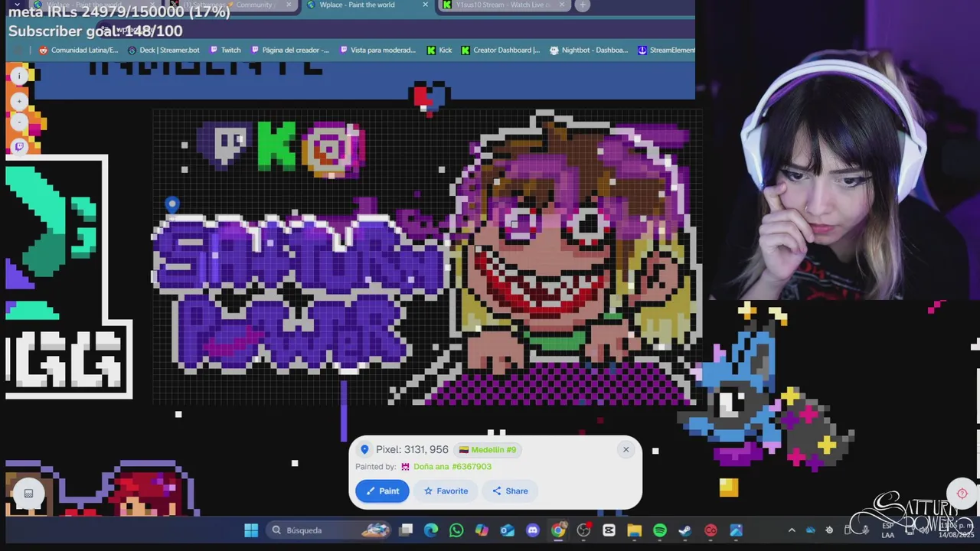Open CapCut from the taskbar
The width and height of the screenshot is (980, 551).
pyautogui.click(x=609, y=530)
